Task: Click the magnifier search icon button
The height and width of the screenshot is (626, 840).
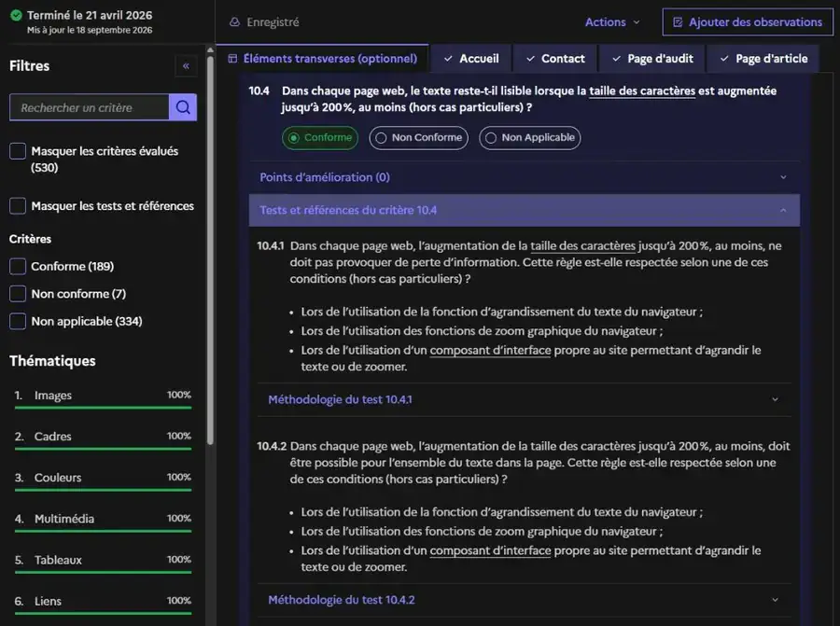Action: point(183,107)
